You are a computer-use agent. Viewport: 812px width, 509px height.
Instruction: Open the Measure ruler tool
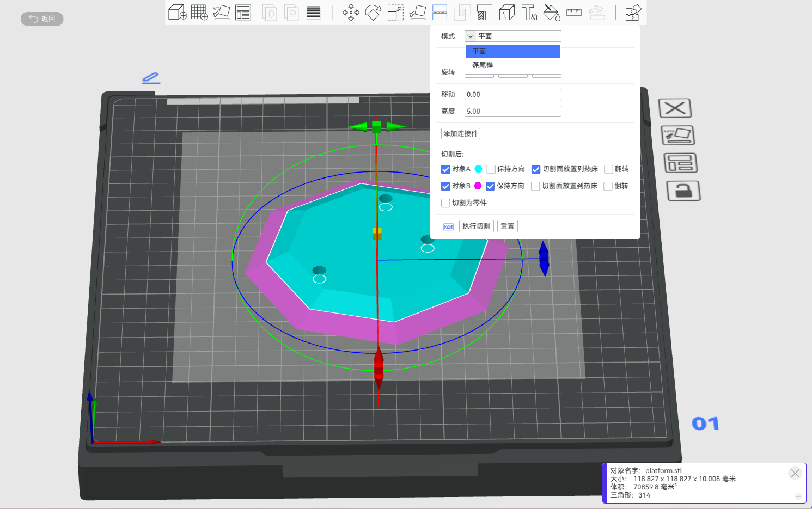[x=574, y=12]
